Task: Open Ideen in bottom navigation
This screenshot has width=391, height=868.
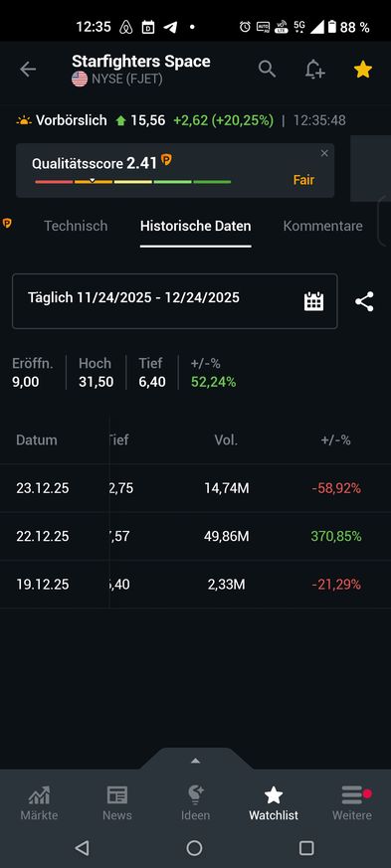Action: [x=195, y=803]
